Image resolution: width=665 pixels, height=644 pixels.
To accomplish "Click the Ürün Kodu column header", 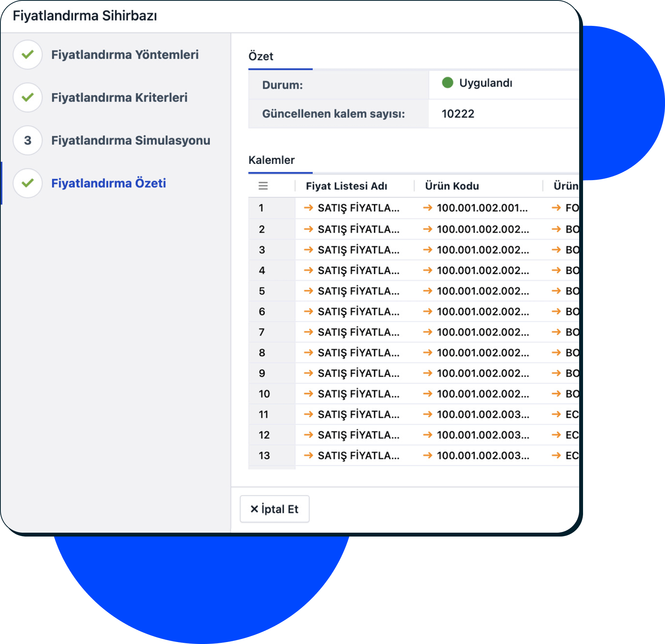I will pos(452,186).
